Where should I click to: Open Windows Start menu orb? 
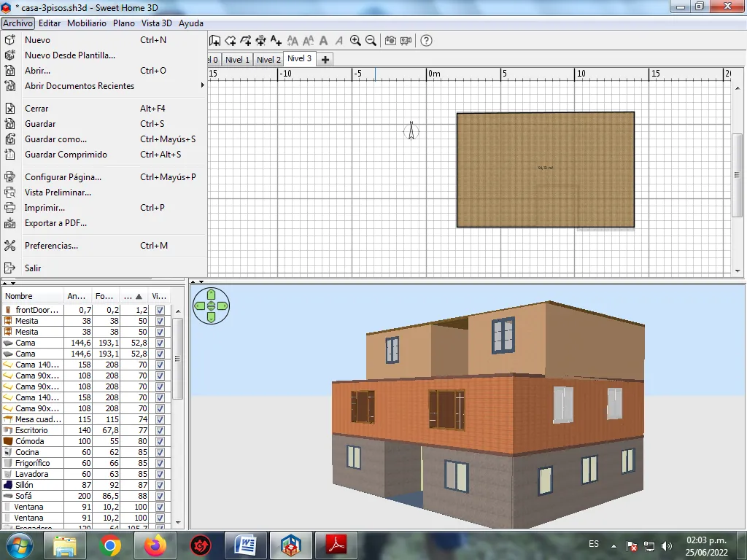click(20, 545)
